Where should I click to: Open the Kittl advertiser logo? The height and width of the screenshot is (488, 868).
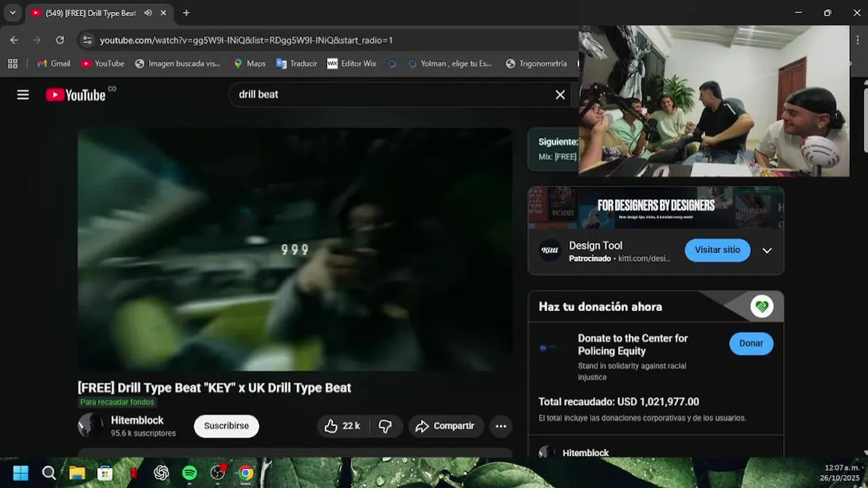[550, 250]
